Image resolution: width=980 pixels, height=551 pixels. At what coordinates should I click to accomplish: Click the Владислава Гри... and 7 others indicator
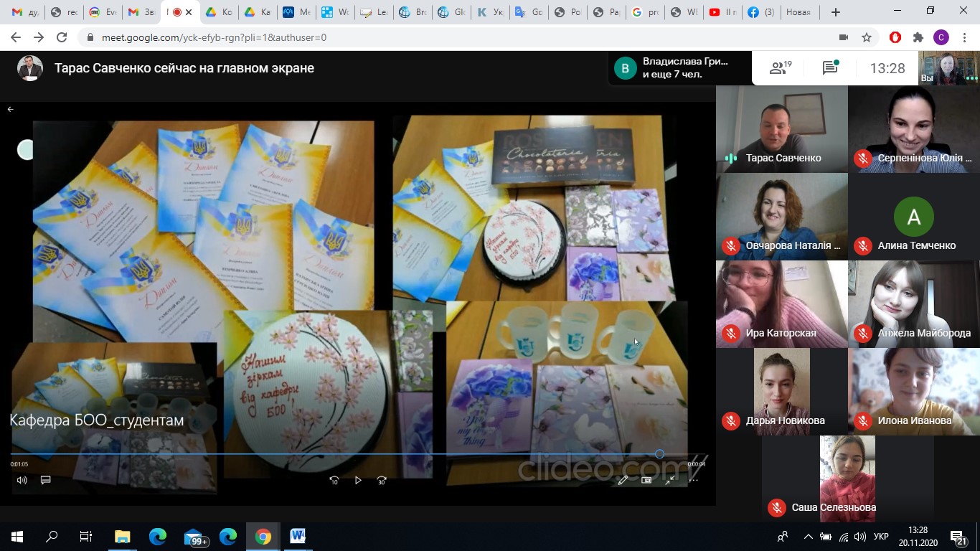pos(679,68)
